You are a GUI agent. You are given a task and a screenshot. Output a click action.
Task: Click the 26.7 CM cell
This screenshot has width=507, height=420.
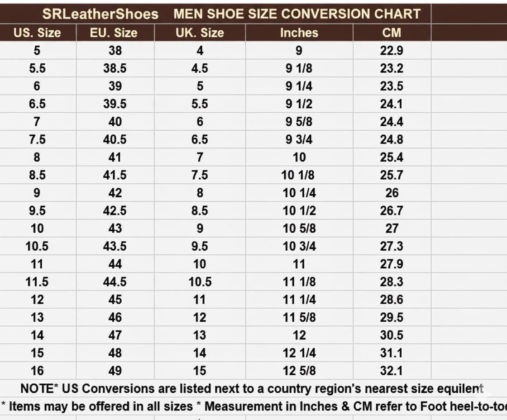click(x=392, y=211)
